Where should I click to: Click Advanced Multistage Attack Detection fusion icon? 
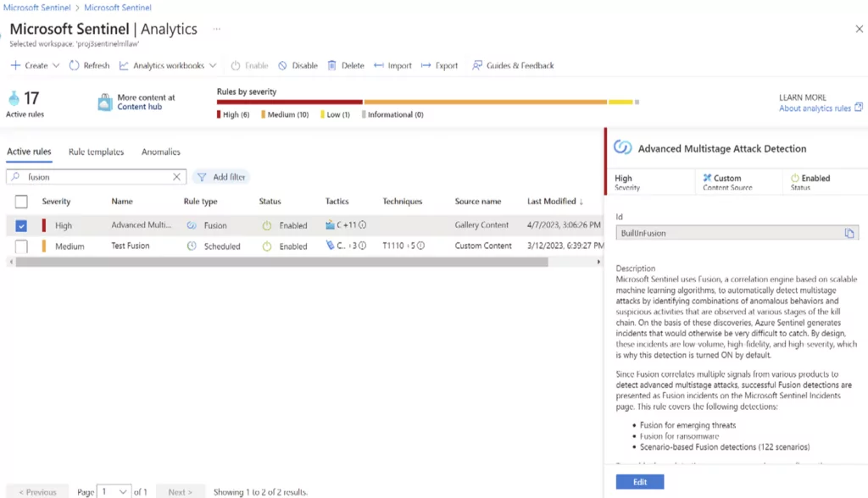[x=623, y=147]
